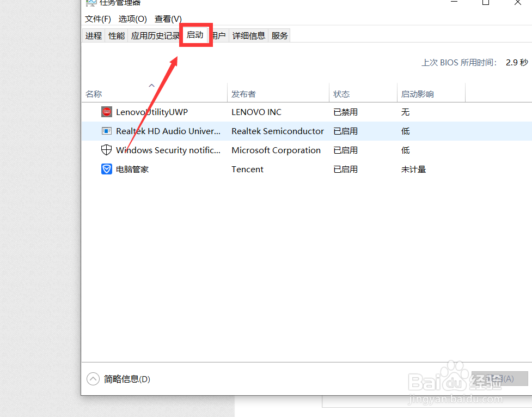
Task: Click the Realtek Semiconductor publisher cell
Action: coord(278,131)
